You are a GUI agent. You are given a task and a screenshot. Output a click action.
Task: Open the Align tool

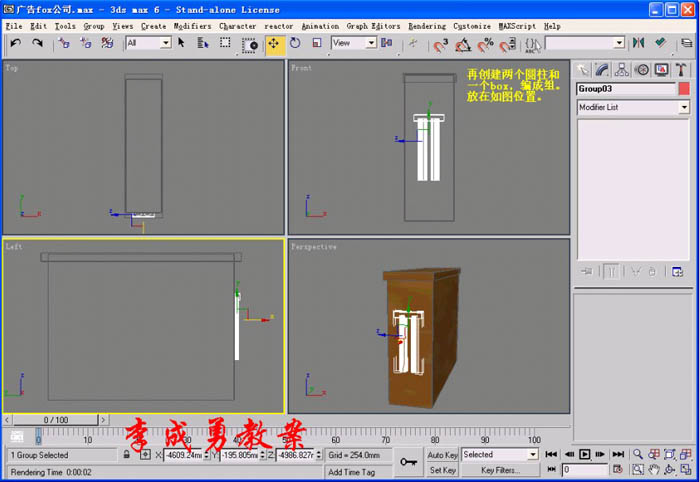(660, 43)
